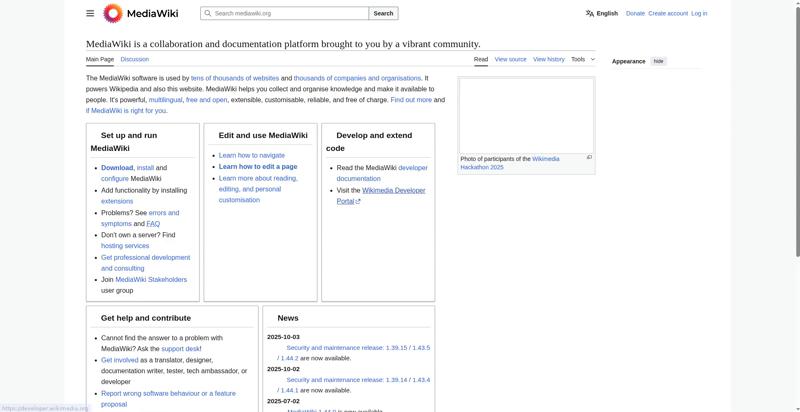
Task: Click the Create account link
Action: pyautogui.click(x=668, y=13)
